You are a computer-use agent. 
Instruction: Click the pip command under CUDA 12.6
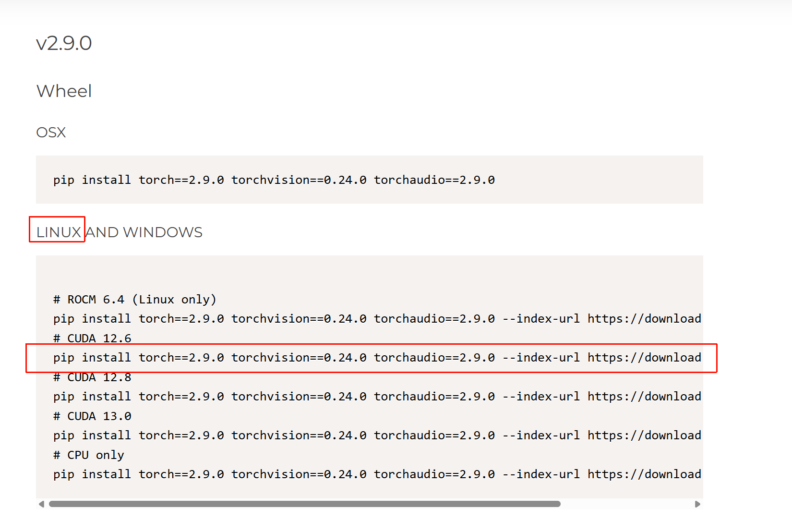pos(377,358)
